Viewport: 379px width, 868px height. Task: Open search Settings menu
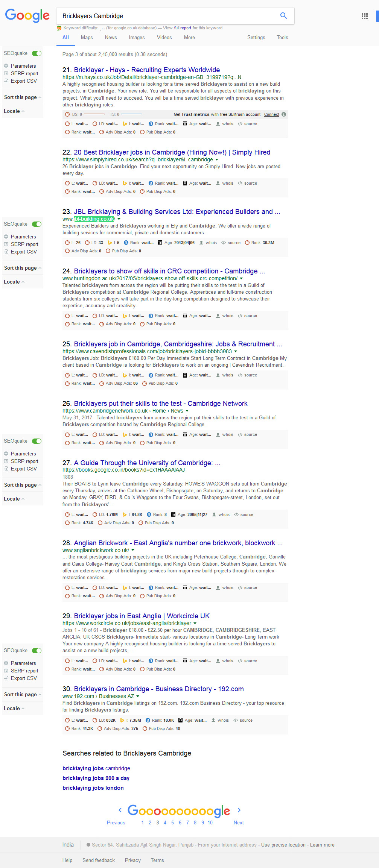[x=256, y=38]
